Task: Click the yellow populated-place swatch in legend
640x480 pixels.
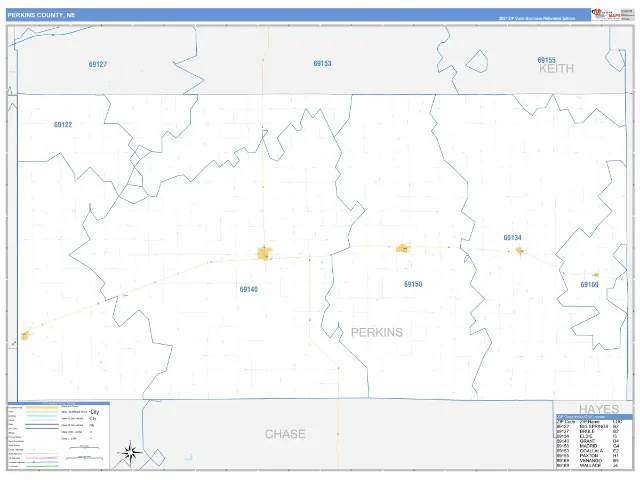Action: click(x=42, y=407)
